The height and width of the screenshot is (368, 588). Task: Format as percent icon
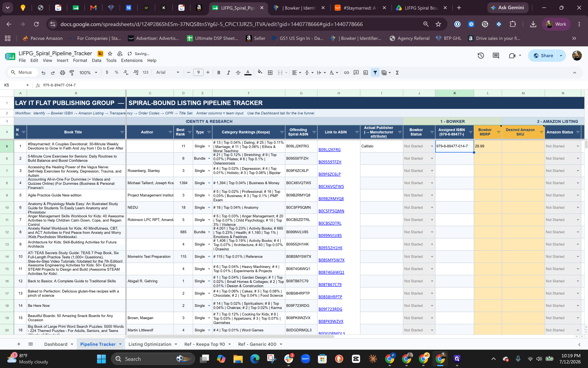[x=117, y=72]
